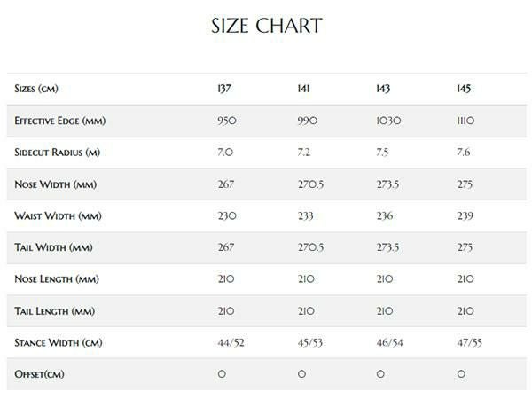Click the Size Chart heading

tap(266, 25)
